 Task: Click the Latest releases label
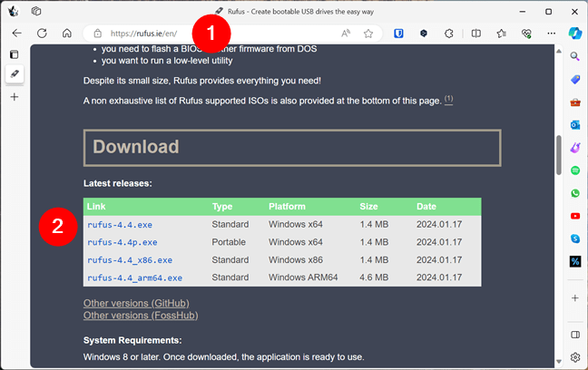pos(118,183)
